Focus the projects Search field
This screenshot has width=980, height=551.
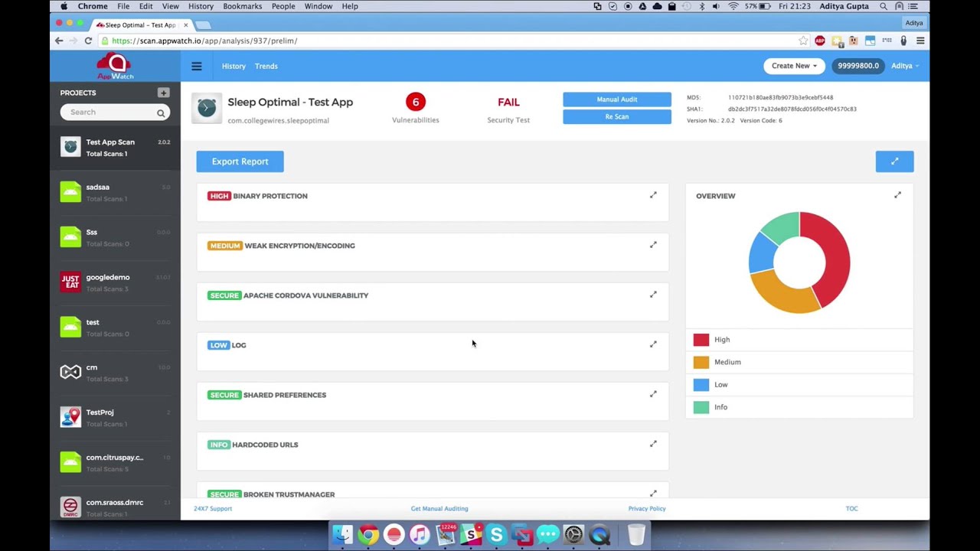(x=115, y=112)
